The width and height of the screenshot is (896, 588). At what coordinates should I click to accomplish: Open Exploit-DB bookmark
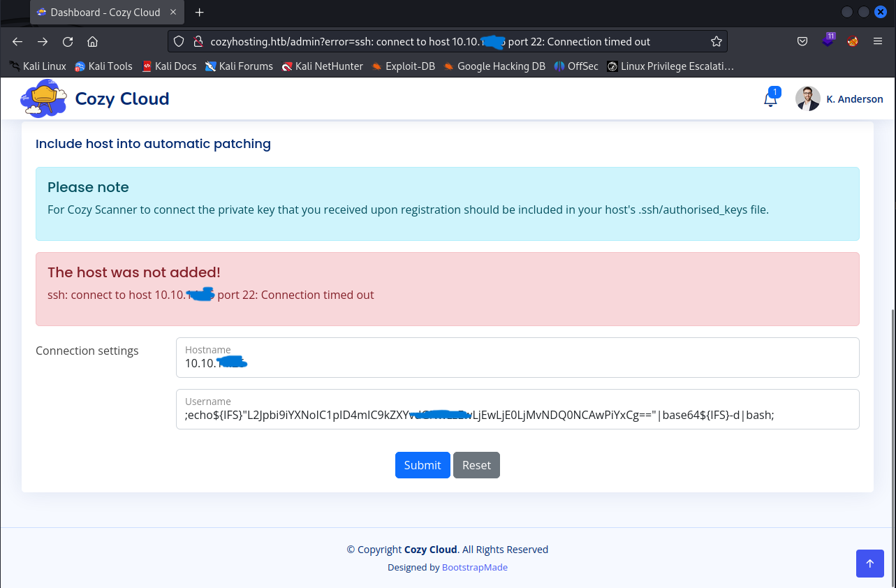point(404,66)
